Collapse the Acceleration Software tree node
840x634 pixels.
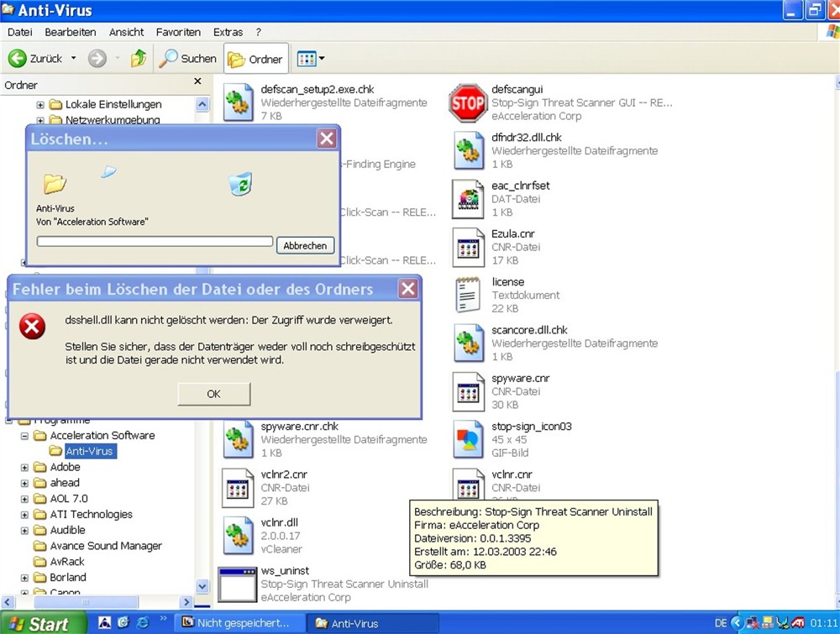tap(24, 436)
